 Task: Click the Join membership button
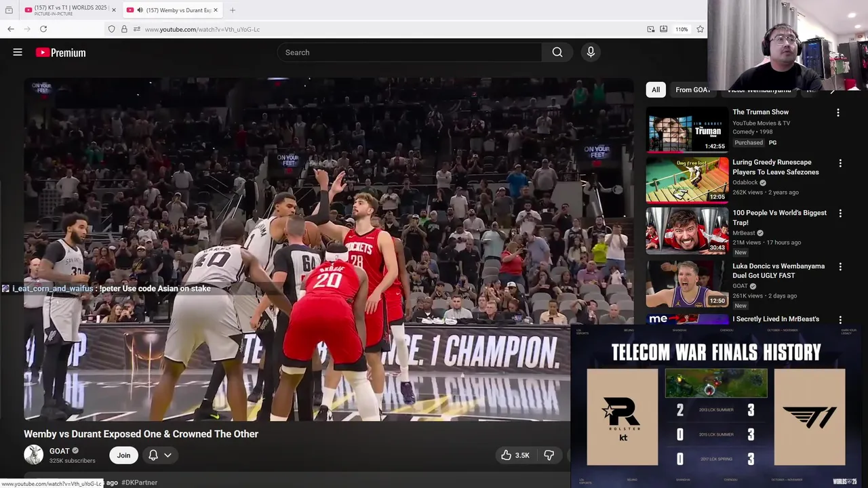123,455
